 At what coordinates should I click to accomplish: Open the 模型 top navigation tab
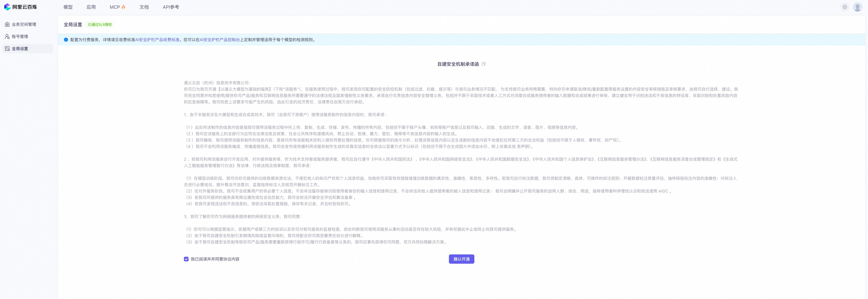[x=68, y=7]
